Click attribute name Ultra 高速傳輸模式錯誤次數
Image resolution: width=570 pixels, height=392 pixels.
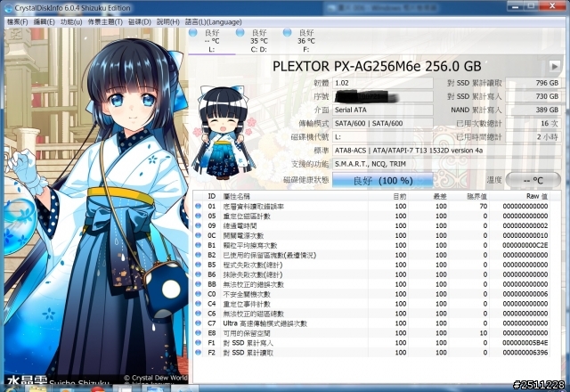pyautogui.click(x=265, y=323)
